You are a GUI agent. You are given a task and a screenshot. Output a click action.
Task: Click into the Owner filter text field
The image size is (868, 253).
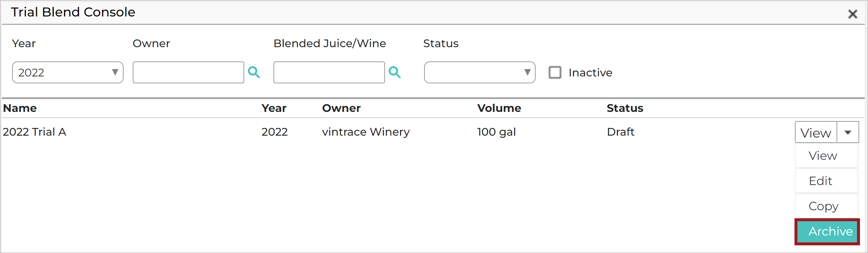click(188, 72)
